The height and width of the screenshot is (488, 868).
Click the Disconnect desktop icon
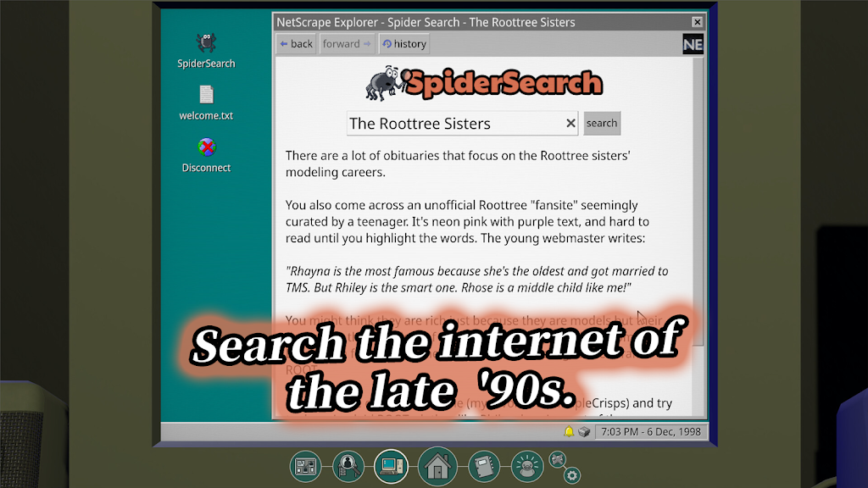[206, 156]
